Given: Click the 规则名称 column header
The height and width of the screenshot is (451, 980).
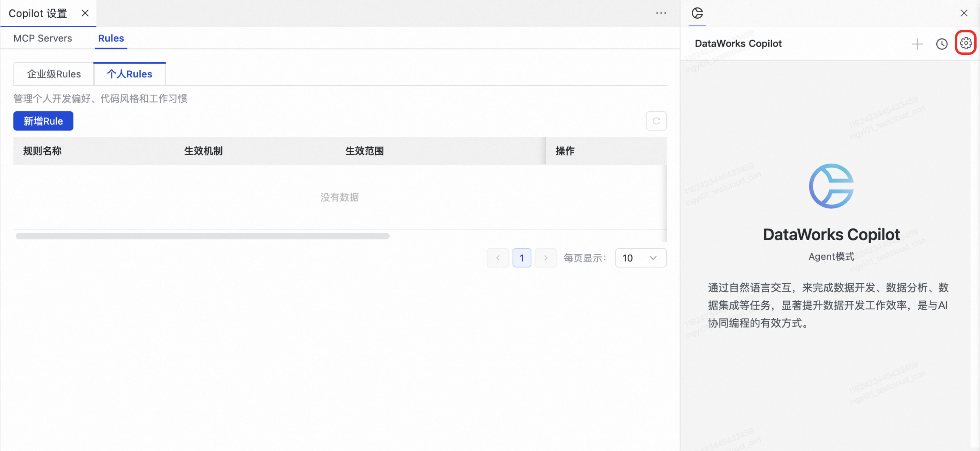Looking at the screenshot, I should (x=42, y=151).
